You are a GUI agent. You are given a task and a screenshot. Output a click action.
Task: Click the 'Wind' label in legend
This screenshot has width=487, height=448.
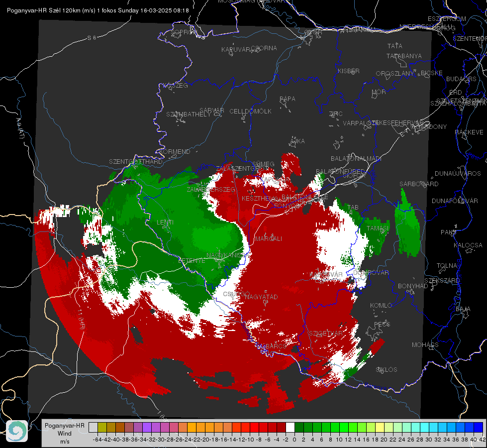pos(64,434)
